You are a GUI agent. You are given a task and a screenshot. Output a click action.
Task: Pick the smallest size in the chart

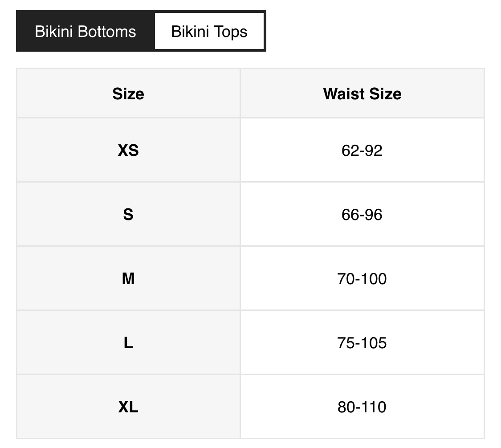point(128,151)
